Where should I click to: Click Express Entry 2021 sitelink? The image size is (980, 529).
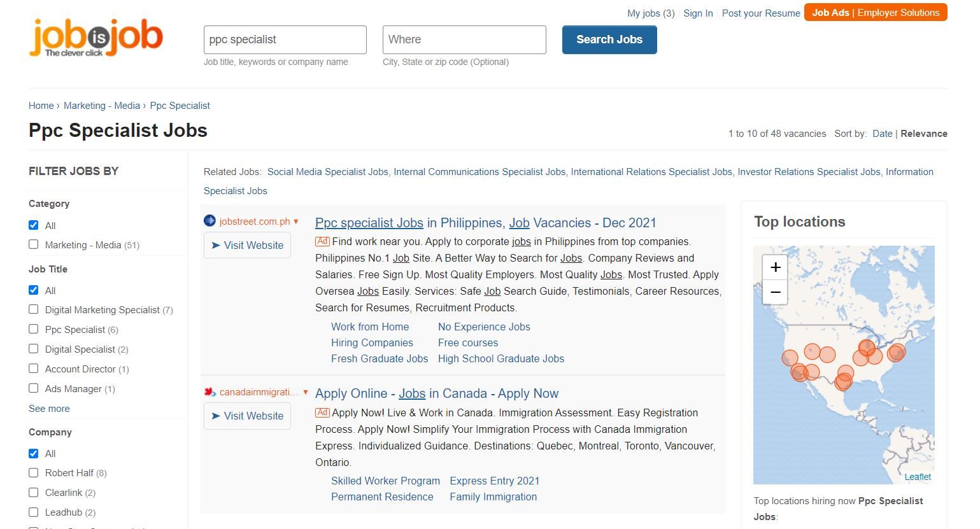click(x=495, y=481)
